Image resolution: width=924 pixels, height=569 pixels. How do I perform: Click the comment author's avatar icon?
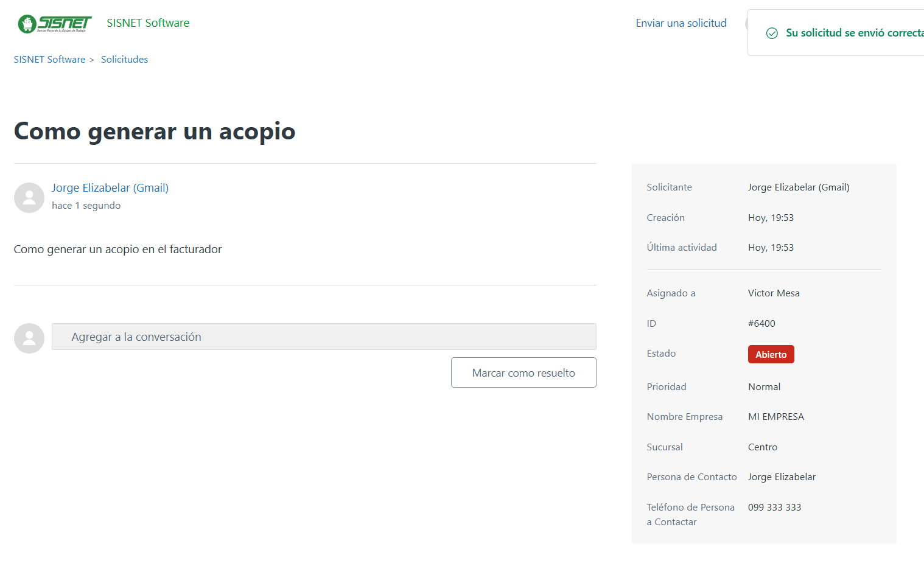[x=29, y=198]
